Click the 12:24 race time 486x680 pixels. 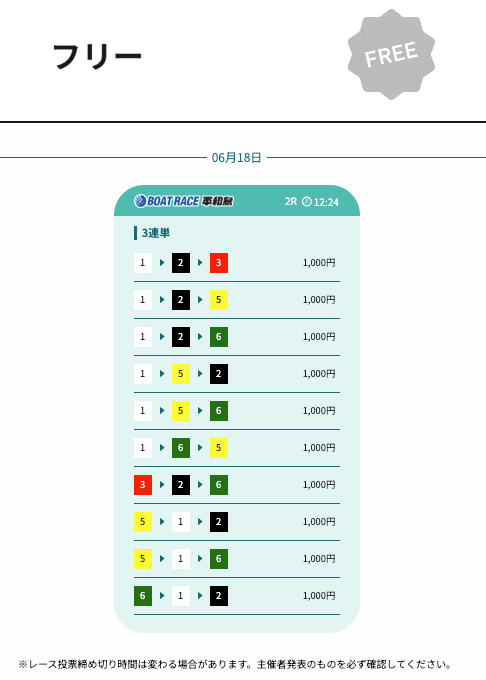click(x=326, y=202)
